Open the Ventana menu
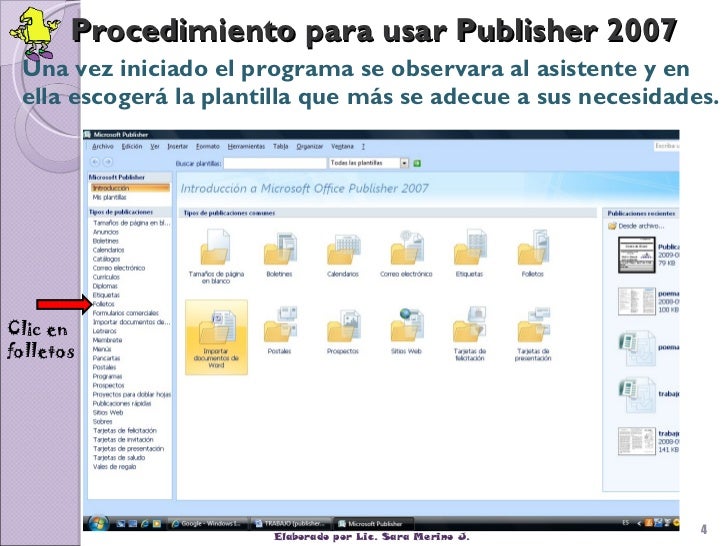Image resolution: width=728 pixels, height=546 pixels. pyautogui.click(x=342, y=146)
